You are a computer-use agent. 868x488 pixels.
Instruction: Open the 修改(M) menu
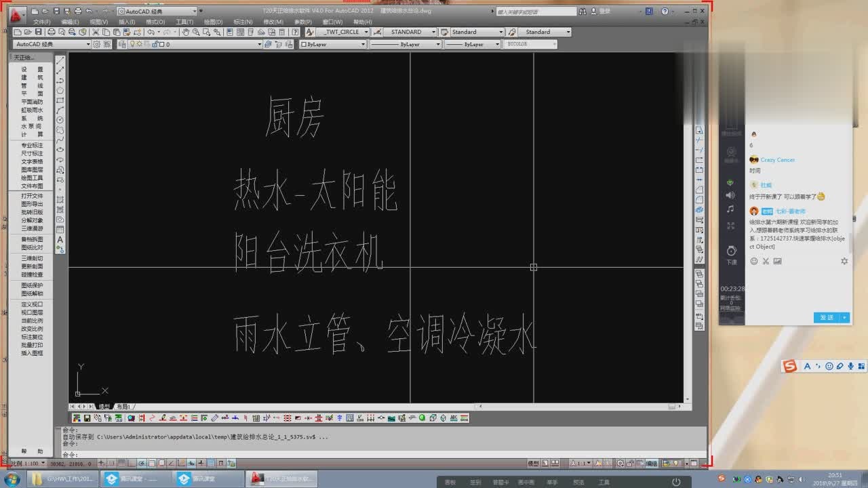[273, 22]
